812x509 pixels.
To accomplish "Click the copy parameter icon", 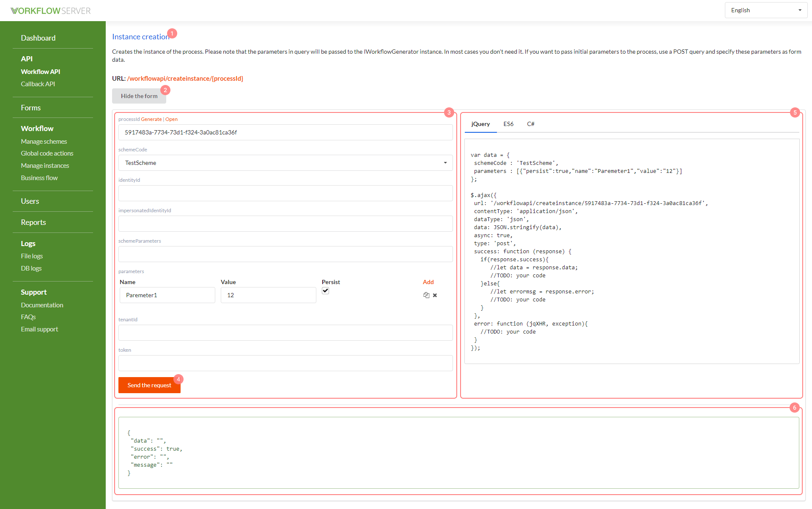I will (x=426, y=295).
